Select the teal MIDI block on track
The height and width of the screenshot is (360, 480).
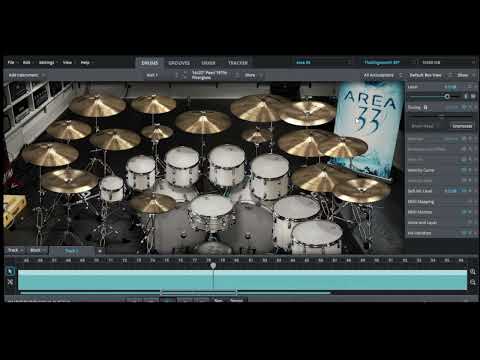(242, 280)
